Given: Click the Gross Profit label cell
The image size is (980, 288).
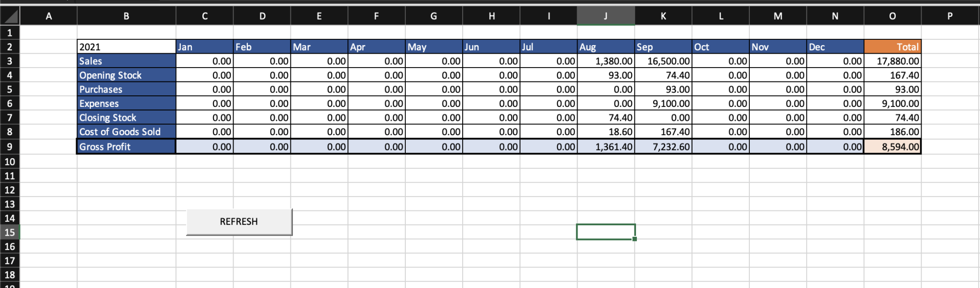Looking at the screenshot, I should coord(126,147).
